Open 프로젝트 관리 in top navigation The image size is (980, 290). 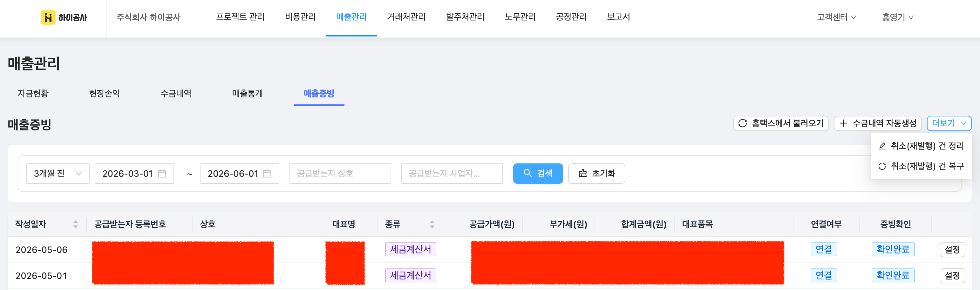[240, 17]
